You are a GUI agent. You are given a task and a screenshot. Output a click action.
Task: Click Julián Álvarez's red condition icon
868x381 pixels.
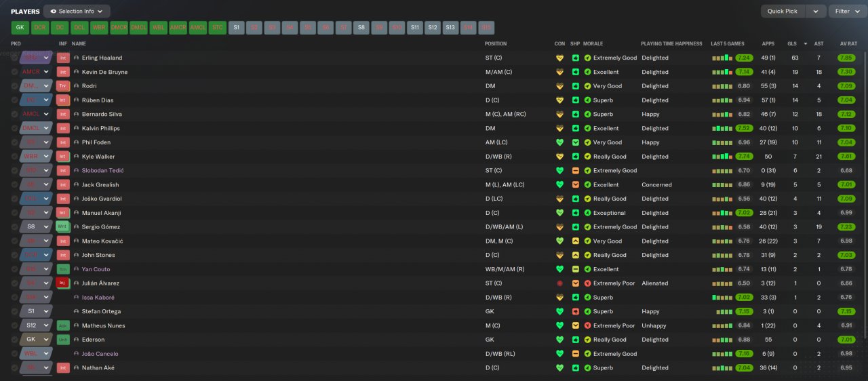pos(559,283)
